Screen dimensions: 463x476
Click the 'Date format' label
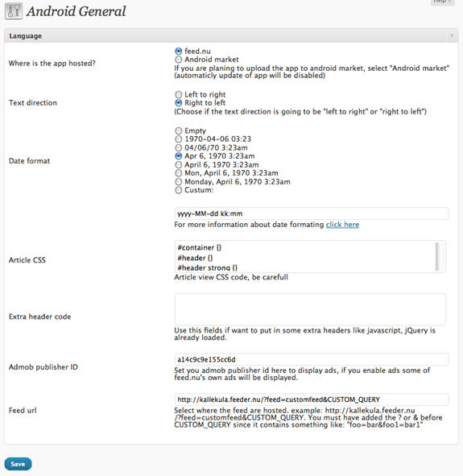point(29,161)
